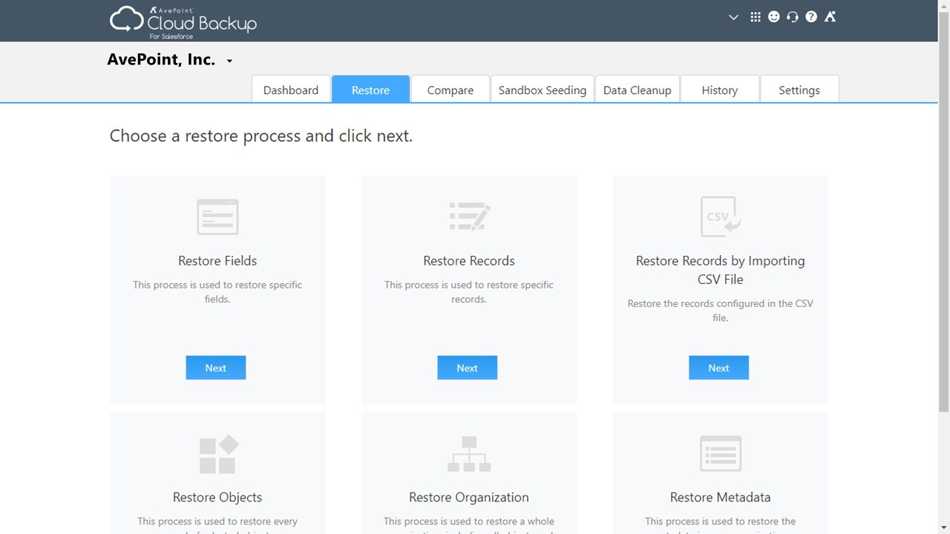The height and width of the screenshot is (534, 950).
Task: Select the Restore Records title
Action: (x=469, y=261)
